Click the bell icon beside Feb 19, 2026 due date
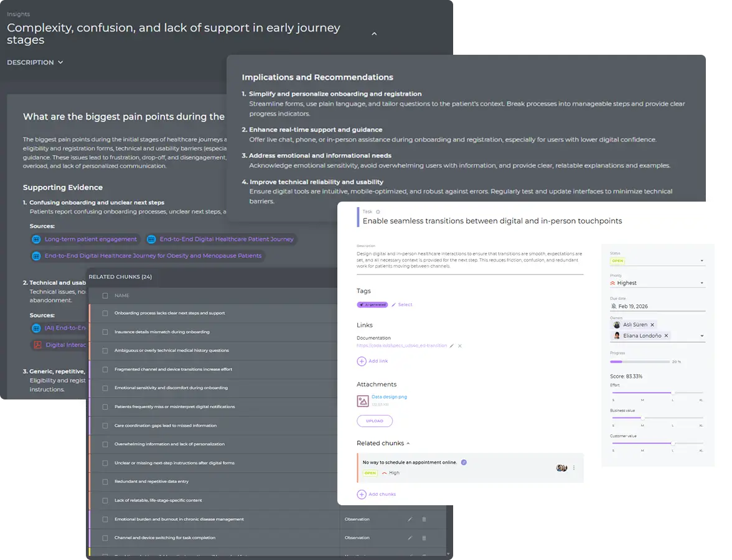The height and width of the screenshot is (560, 732). (x=613, y=306)
